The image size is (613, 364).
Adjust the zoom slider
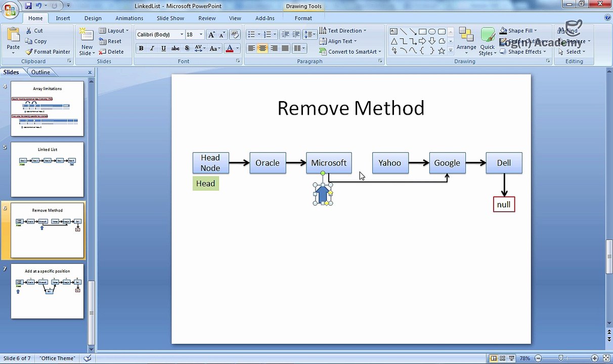tap(560, 358)
